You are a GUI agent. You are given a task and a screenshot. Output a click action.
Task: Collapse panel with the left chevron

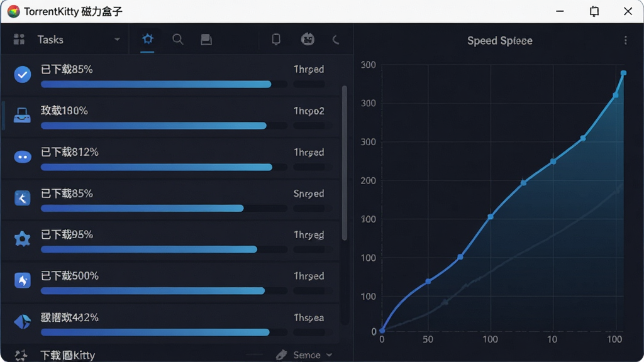[336, 40]
